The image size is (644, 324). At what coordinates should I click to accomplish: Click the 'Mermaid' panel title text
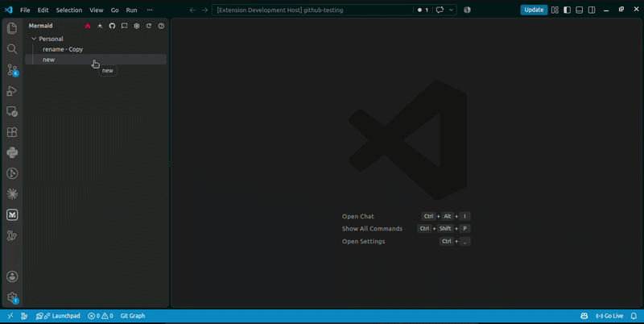[41, 26]
